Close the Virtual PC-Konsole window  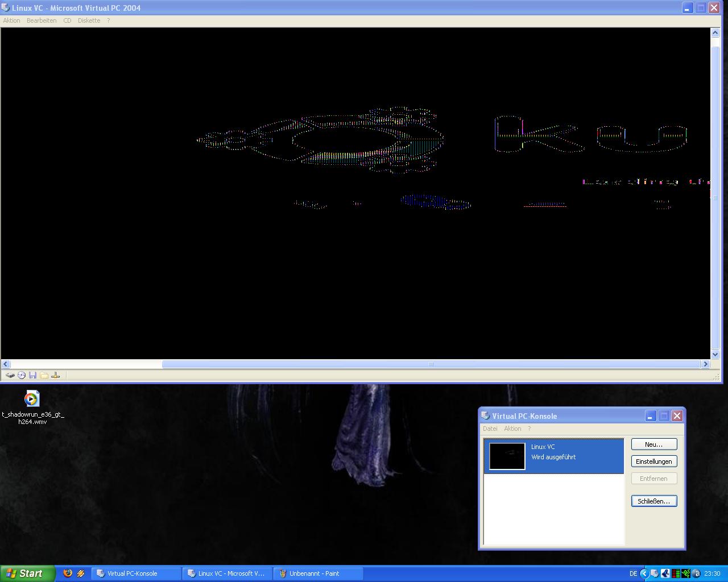[677, 416]
